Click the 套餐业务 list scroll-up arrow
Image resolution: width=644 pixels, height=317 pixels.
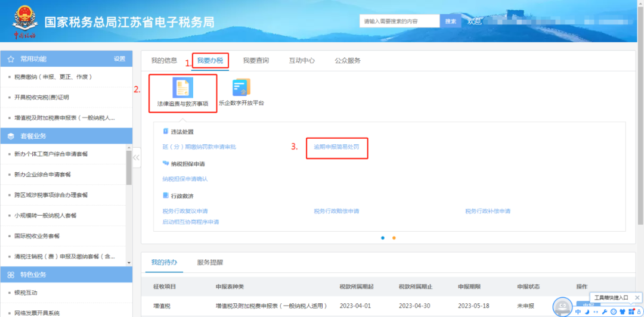click(129, 147)
